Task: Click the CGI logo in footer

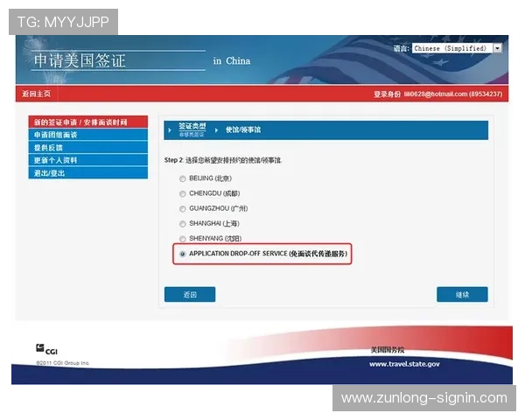Action: (46, 349)
